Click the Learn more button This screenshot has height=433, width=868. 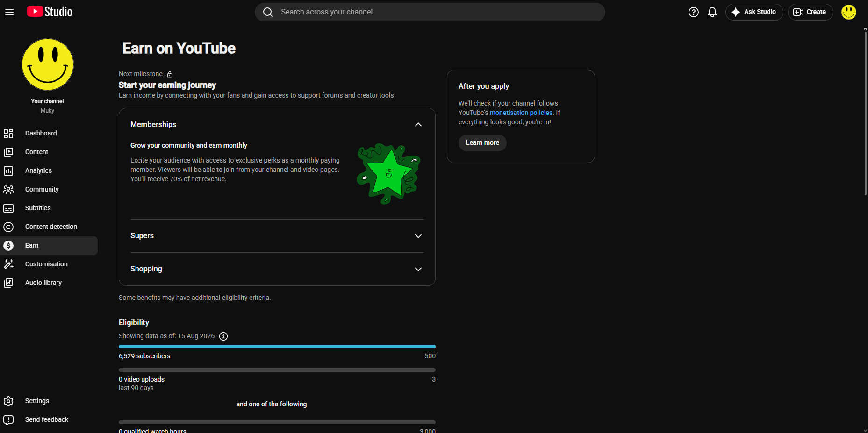pyautogui.click(x=482, y=143)
